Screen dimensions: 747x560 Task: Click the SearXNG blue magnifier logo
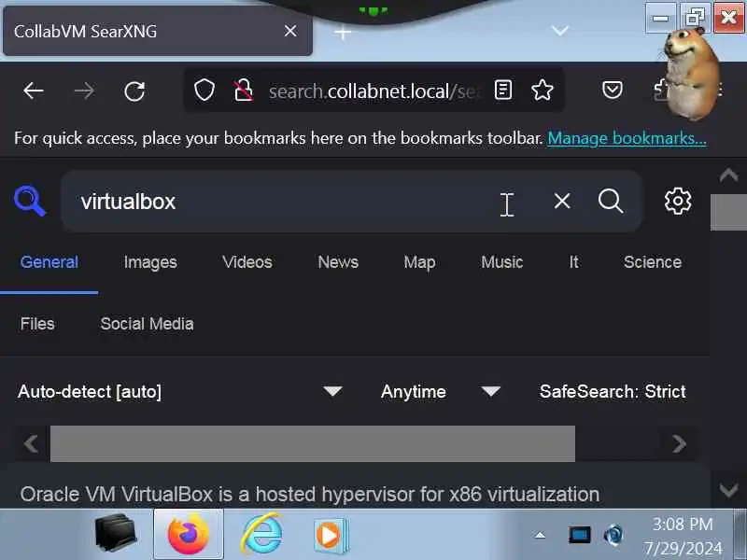pyautogui.click(x=30, y=201)
